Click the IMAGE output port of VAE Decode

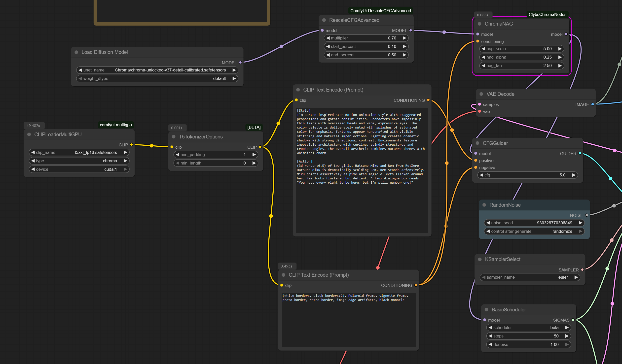tap(593, 104)
